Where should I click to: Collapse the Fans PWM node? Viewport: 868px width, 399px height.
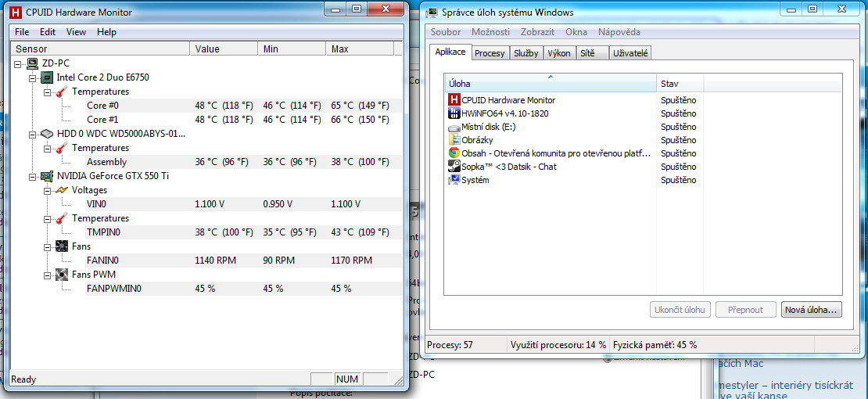(x=47, y=275)
